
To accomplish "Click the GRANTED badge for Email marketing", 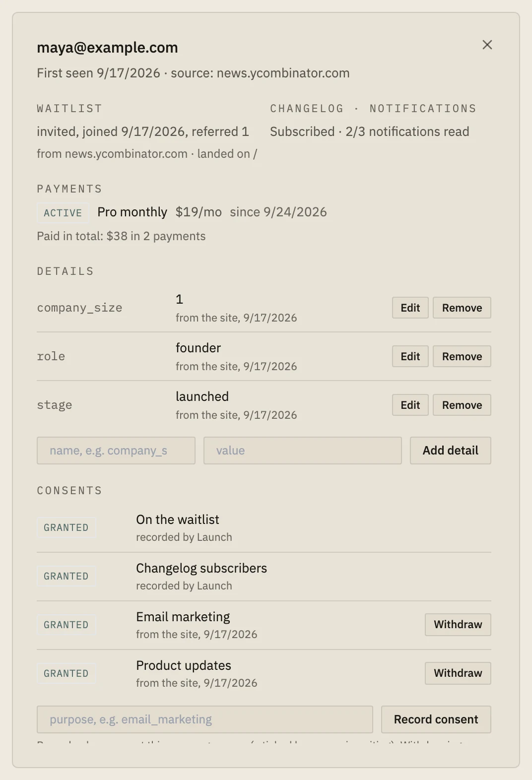I will tap(66, 625).
